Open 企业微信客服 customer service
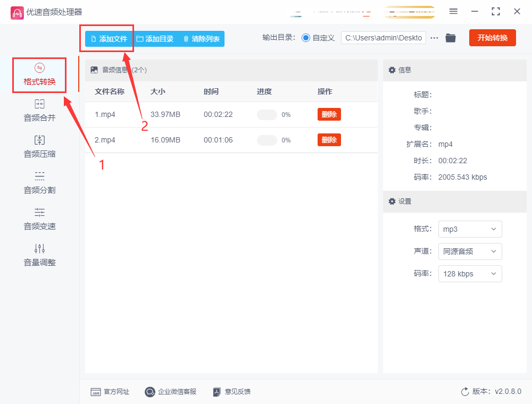Viewport: 532px width, 404px height. click(171, 392)
